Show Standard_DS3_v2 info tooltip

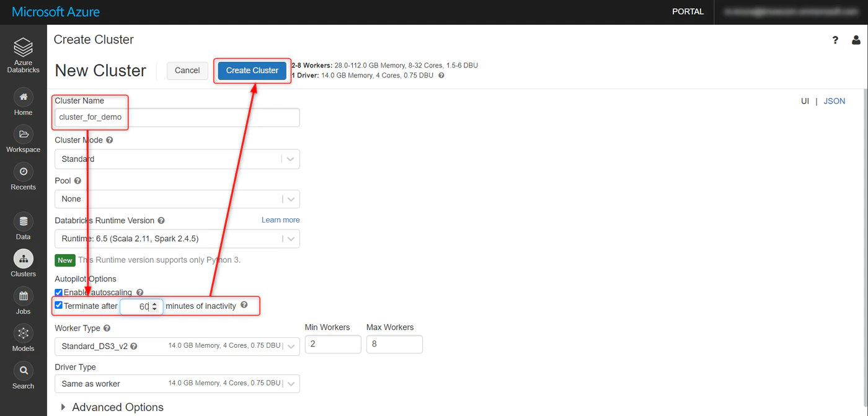coord(134,347)
